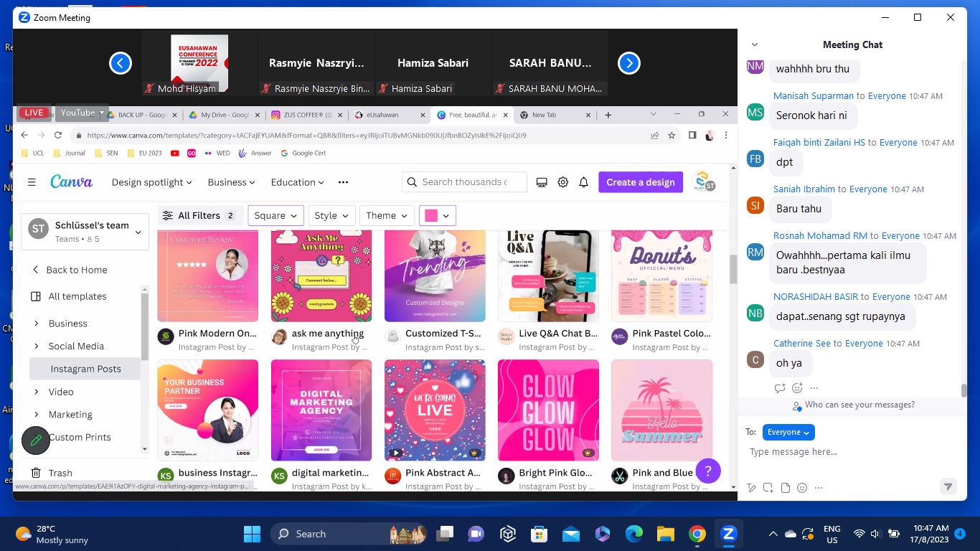
Task: Add emoji reaction to the last message
Action: (x=797, y=388)
